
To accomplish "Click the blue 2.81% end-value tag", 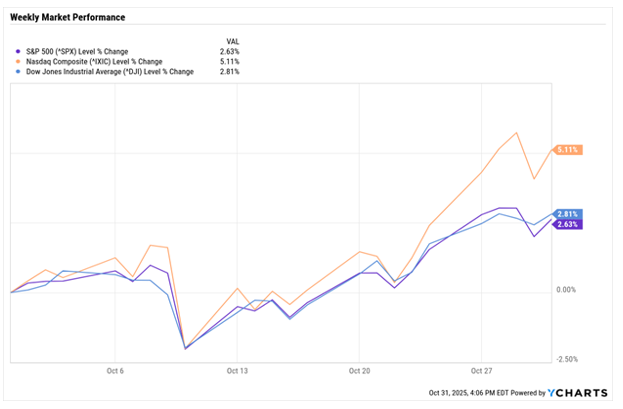I will [x=566, y=214].
